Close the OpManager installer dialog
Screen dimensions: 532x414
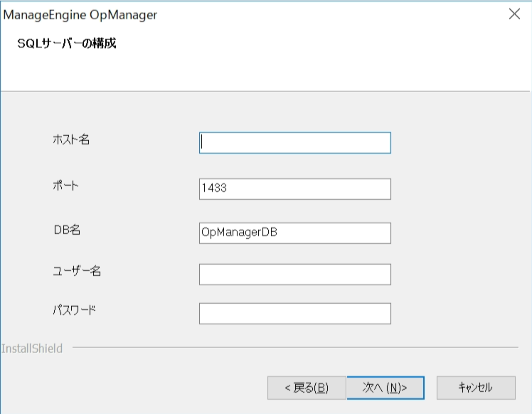515,14
